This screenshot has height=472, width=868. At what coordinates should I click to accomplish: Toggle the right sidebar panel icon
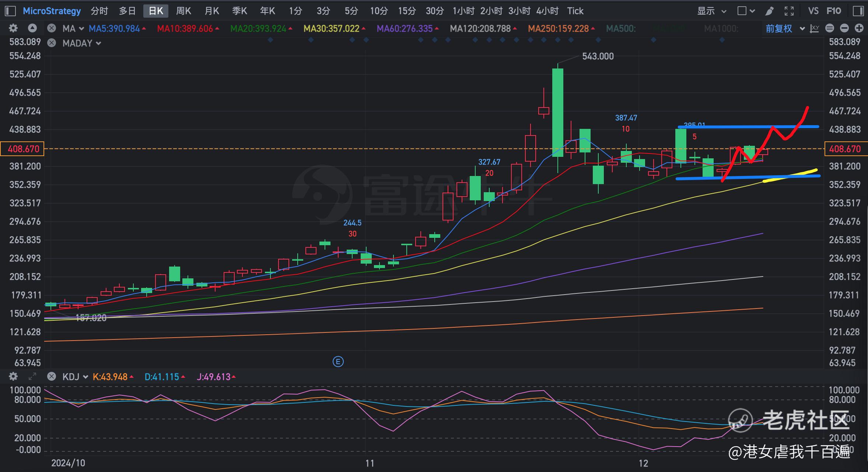pos(858,11)
